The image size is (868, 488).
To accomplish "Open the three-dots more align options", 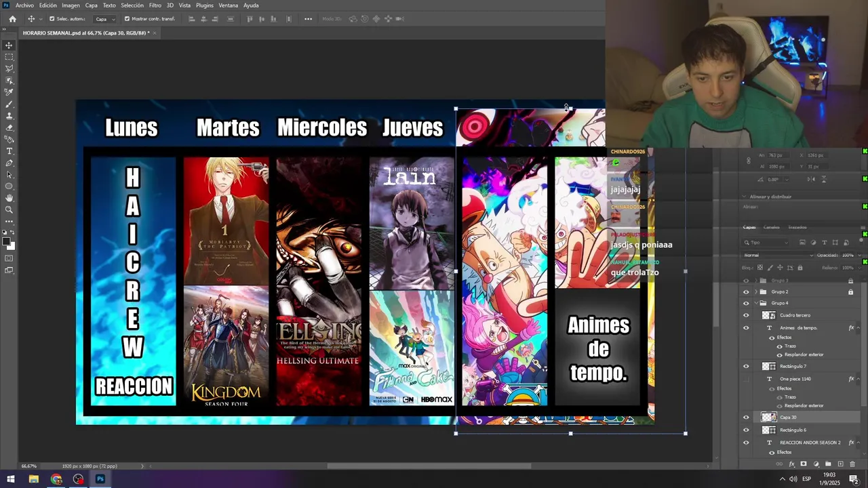I will point(308,19).
